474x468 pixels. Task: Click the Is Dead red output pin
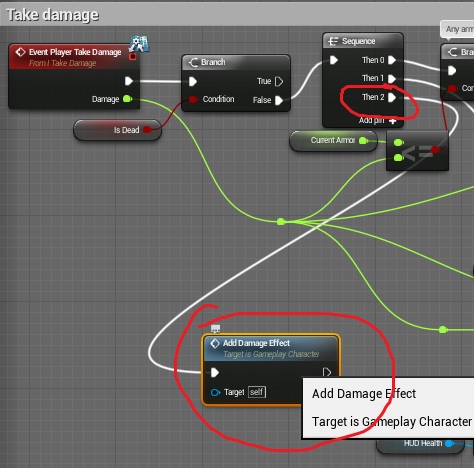pos(147,130)
